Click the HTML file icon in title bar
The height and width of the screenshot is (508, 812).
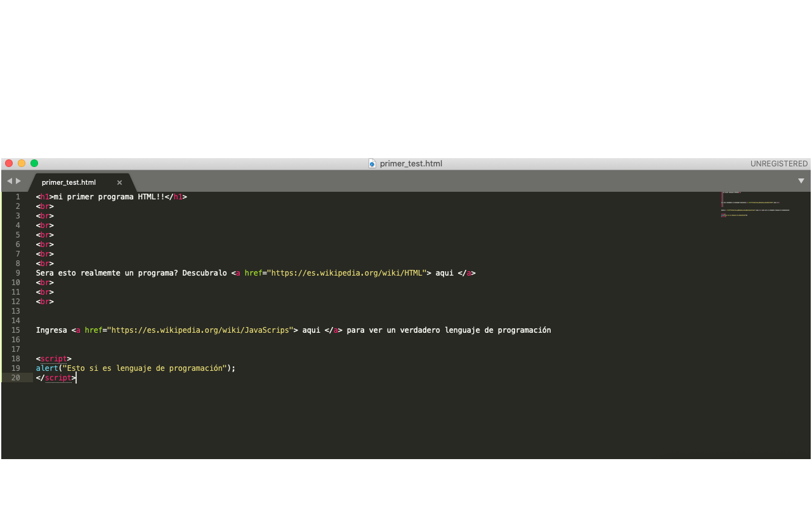pos(372,163)
